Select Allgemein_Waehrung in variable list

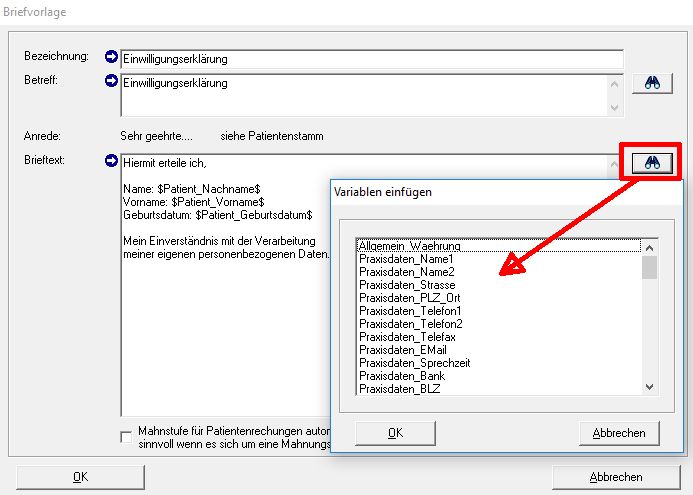point(402,245)
